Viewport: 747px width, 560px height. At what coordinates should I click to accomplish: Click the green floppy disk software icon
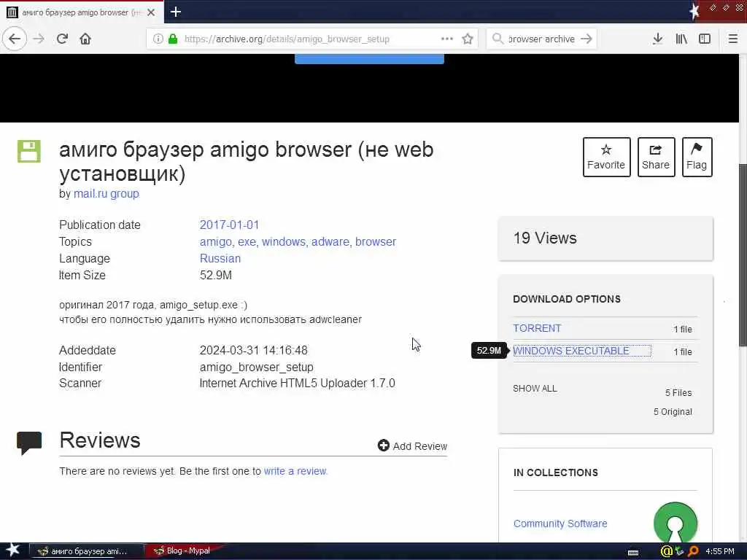pyautogui.click(x=29, y=151)
